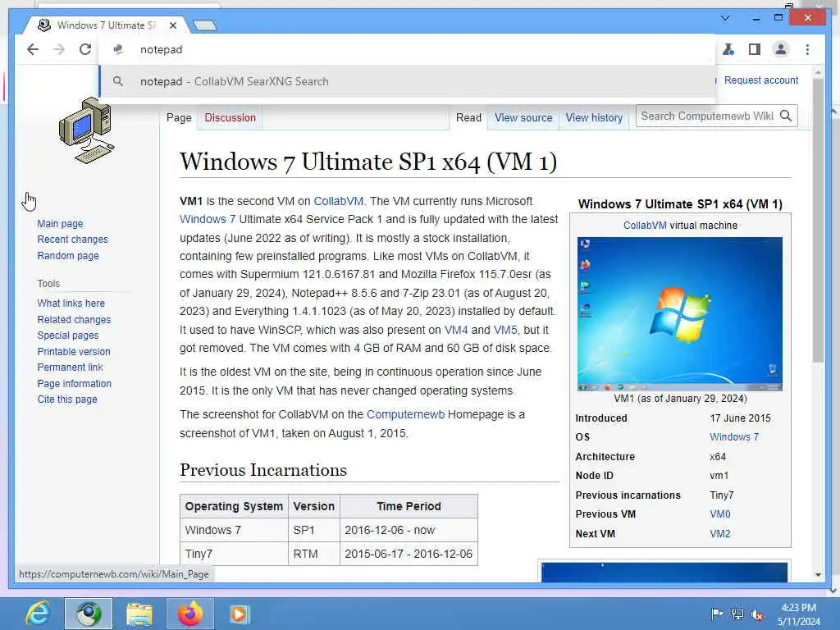840x630 pixels.
Task: Click the Action Center flag tray icon
Action: coord(717,614)
